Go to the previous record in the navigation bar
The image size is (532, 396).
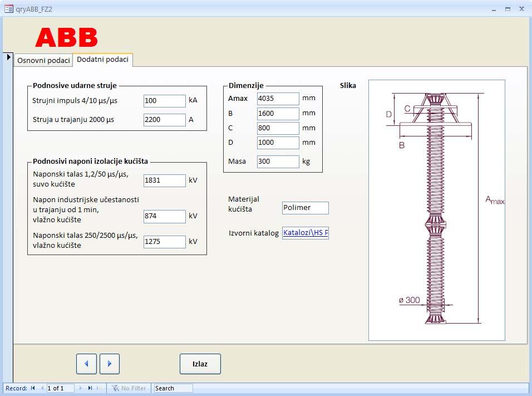pos(42,388)
